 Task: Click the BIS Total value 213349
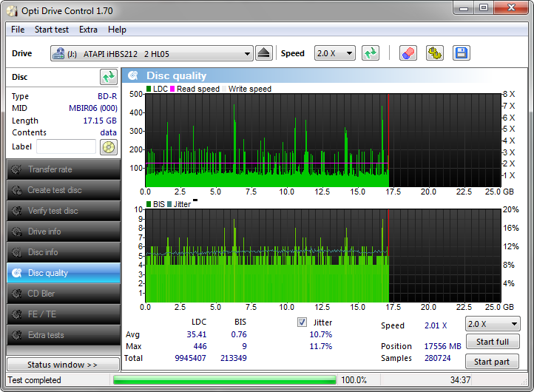(234, 358)
